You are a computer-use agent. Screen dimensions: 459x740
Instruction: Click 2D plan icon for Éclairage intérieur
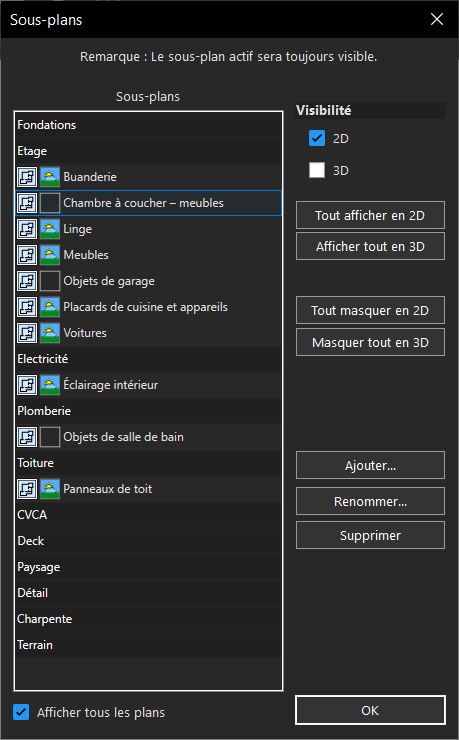(x=27, y=385)
